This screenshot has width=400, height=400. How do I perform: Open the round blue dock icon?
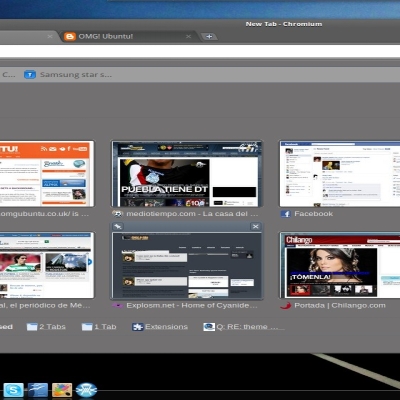(86, 390)
